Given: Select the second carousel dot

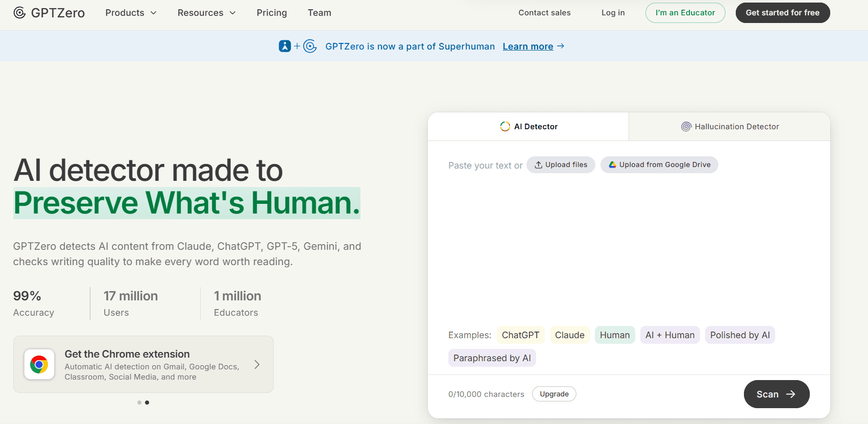Looking at the screenshot, I should pyautogui.click(x=147, y=403).
